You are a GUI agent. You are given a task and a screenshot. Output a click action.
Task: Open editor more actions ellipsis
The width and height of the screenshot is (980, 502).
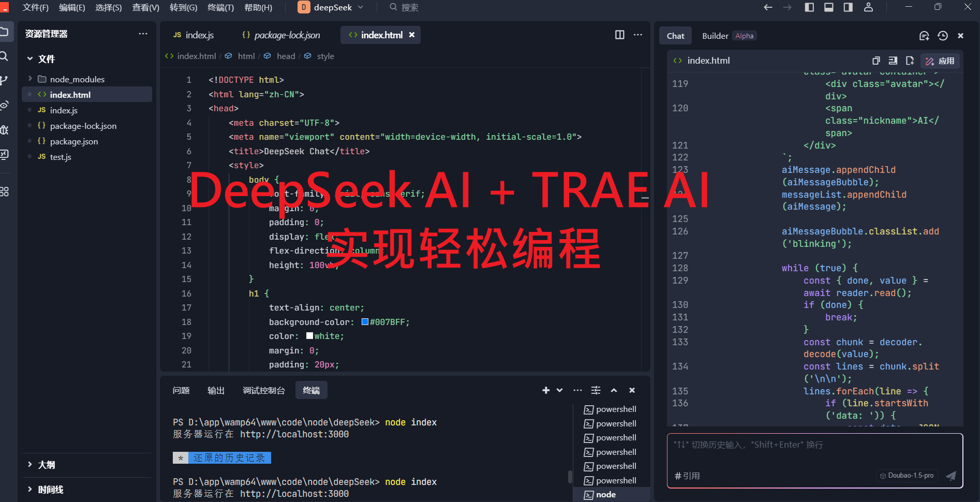pos(638,35)
